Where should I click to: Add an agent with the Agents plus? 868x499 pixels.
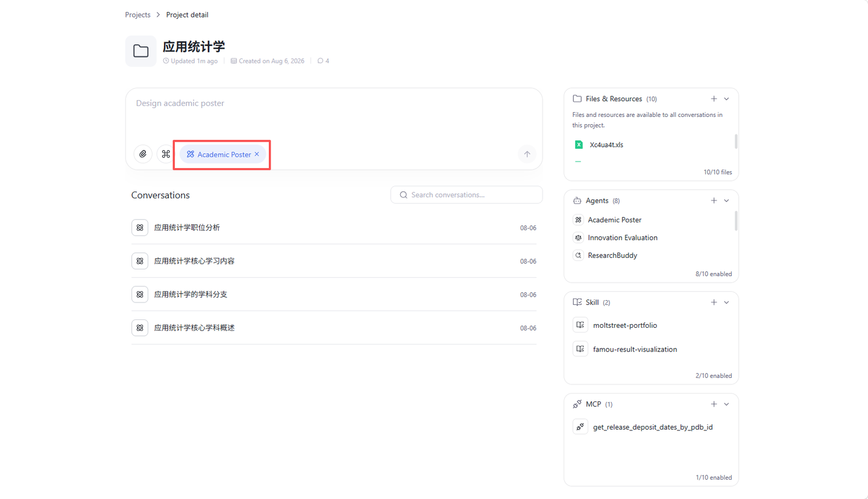pos(714,201)
